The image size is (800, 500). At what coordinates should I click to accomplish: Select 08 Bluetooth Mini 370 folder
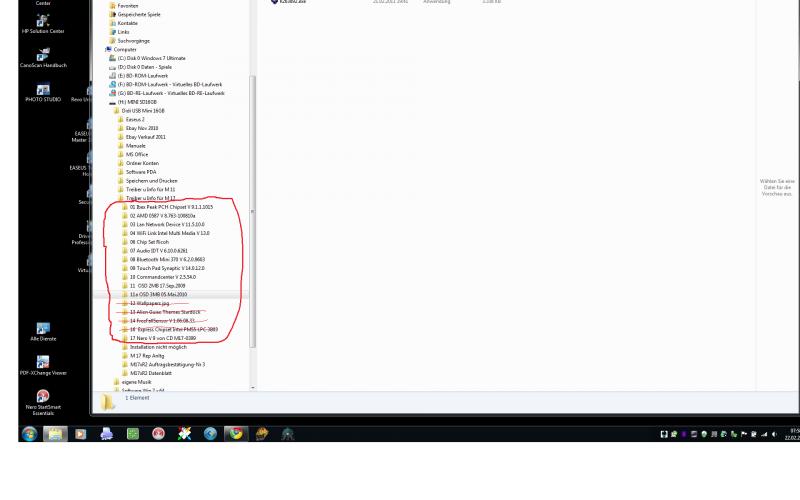(x=163, y=259)
